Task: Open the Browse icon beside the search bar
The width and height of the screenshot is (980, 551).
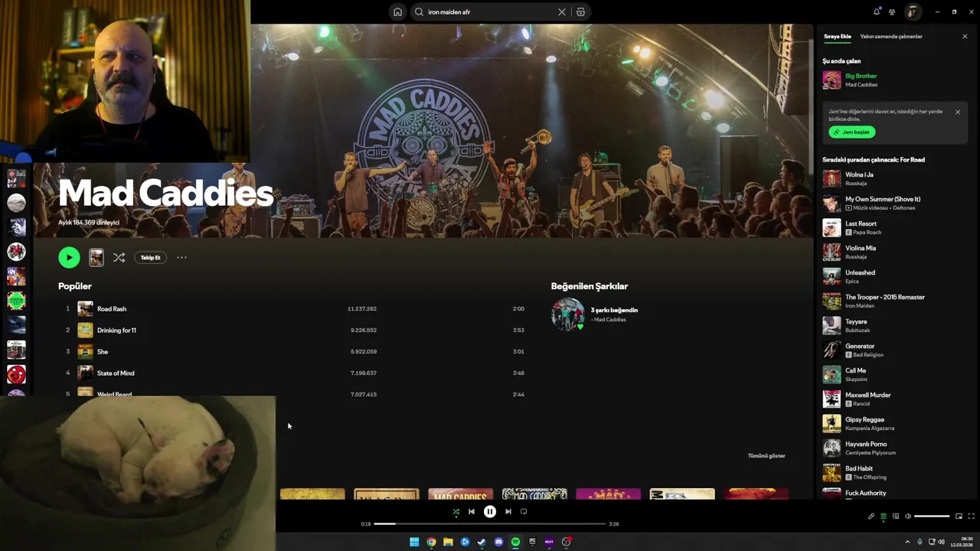Action: [580, 11]
